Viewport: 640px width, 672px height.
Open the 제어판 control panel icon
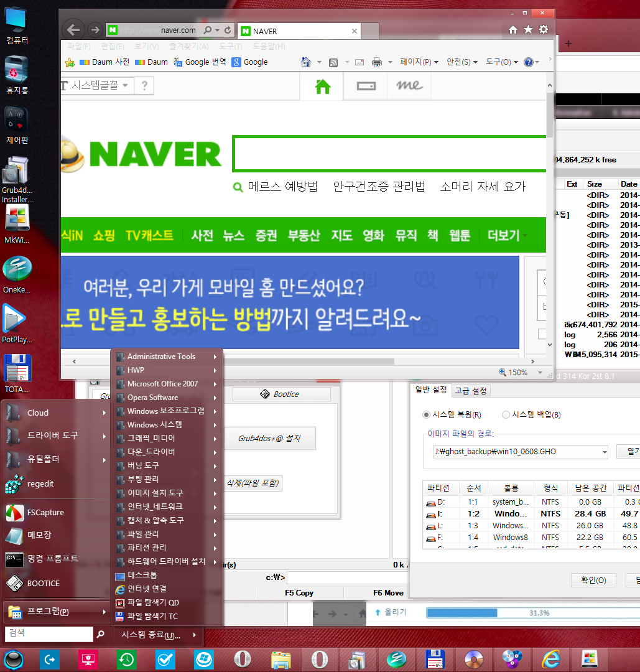pos(16,126)
